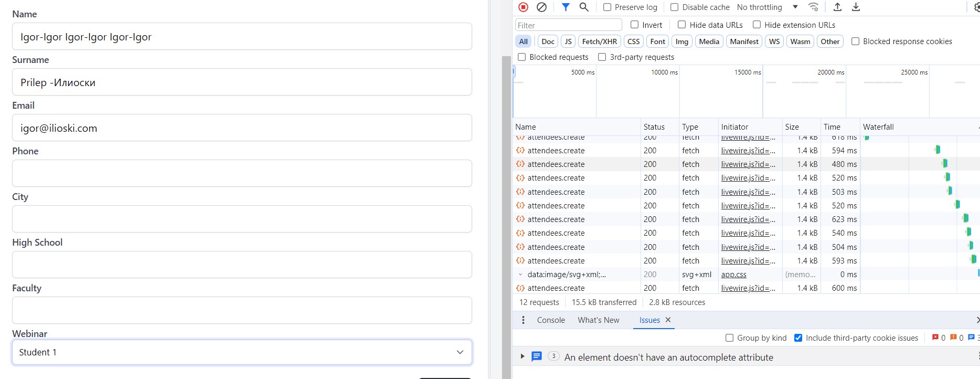The width and height of the screenshot is (980, 379).
Task: Open network conditions wifi icon
Action: 813,7
